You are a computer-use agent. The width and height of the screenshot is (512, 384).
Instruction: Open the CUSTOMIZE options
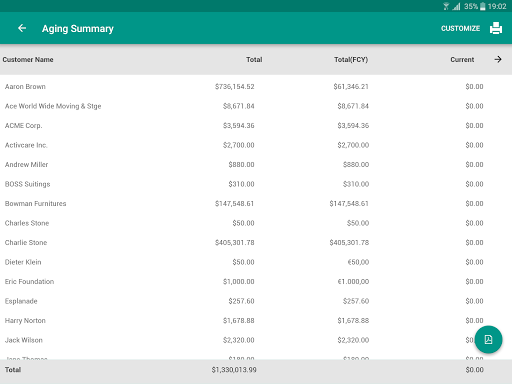[460, 29]
